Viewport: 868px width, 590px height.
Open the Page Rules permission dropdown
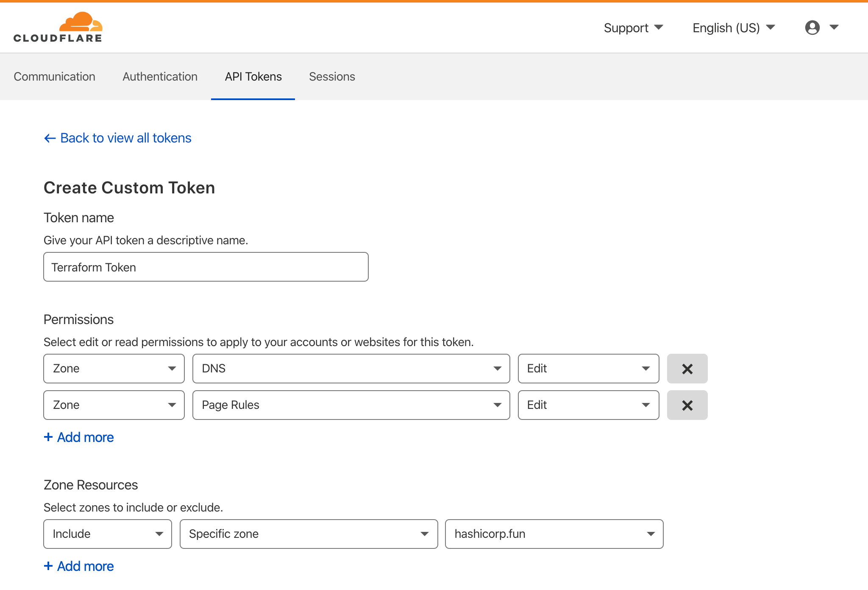tap(351, 405)
